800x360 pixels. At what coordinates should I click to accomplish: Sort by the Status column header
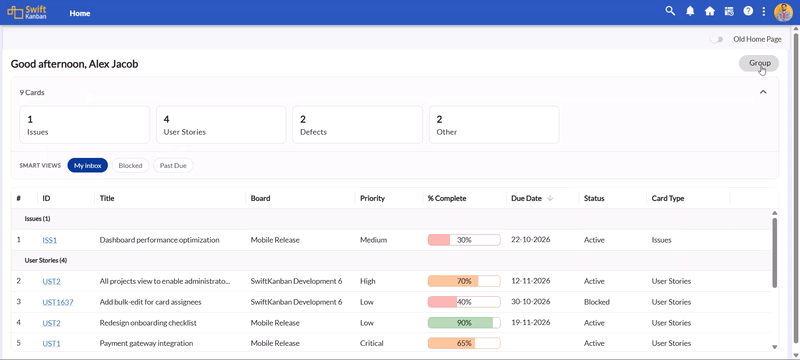coord(594,198)
